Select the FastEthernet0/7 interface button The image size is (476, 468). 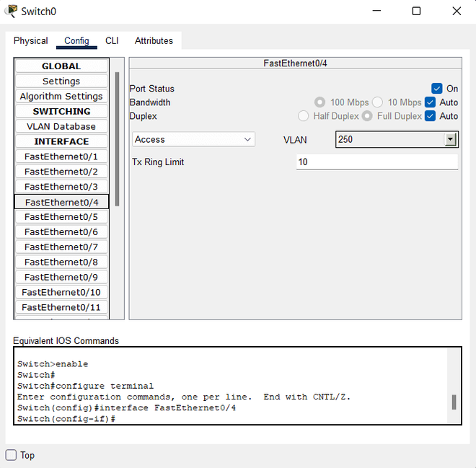(61, 247)
